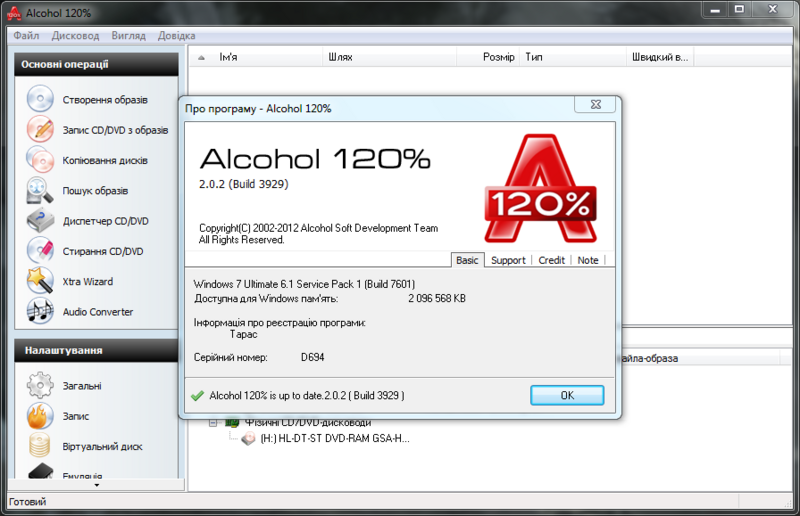Switch to the Support tab
Viewport: 800px width, 516px height.
point(508,260)
